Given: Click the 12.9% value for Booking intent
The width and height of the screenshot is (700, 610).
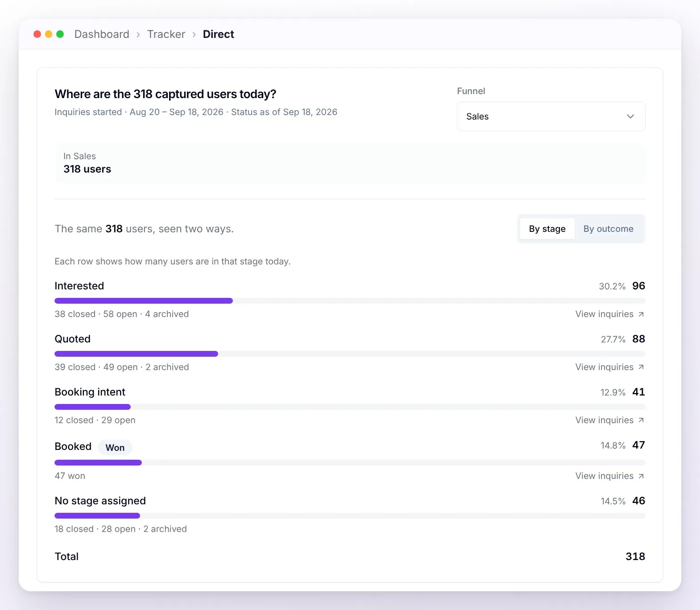Looking at the screenshot, I should 613,392.
